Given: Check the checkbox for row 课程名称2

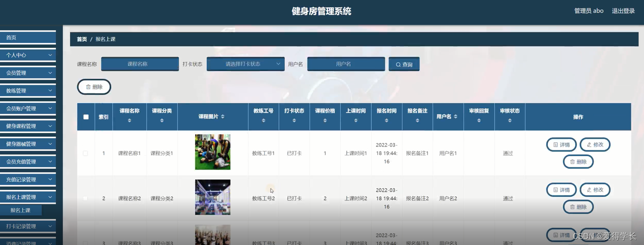Looking at the screenshot, I should coord(85,198).
